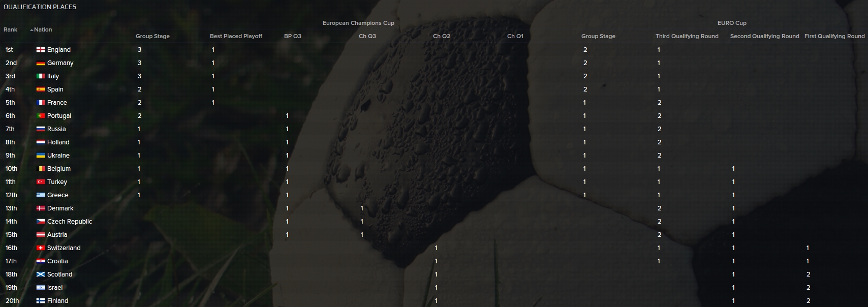Open Belgium nation link

pyautogui.click(x=59, y=169)
